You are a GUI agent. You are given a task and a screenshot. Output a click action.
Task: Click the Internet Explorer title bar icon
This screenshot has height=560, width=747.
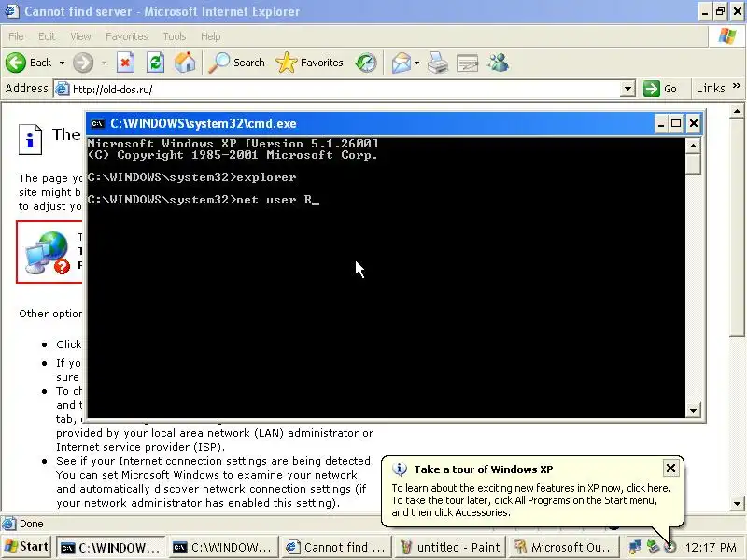click(x=12, y=11)
